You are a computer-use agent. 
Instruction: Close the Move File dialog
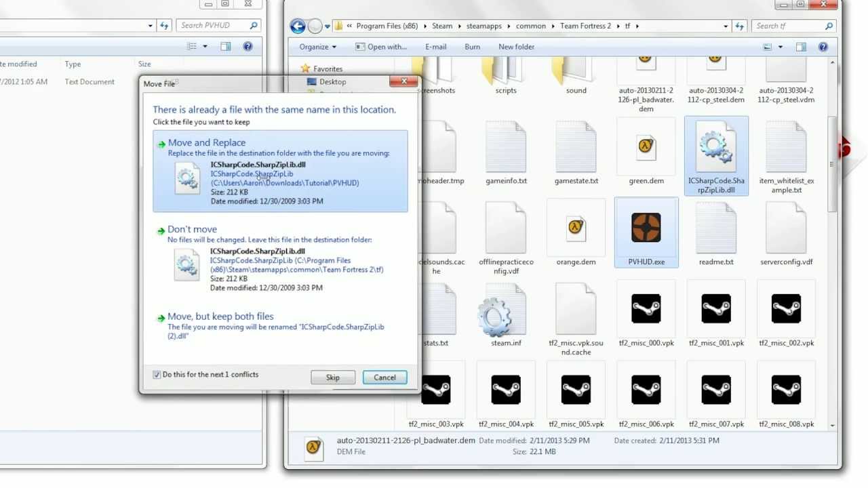404,81
